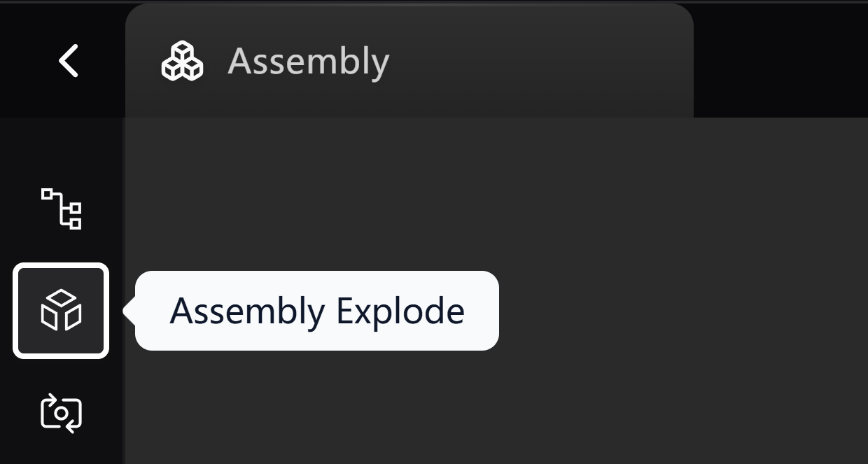This screenshot has height=464, width=868.
Task: Click the Assembly Explode tooltip label
Action: [316, 311]
